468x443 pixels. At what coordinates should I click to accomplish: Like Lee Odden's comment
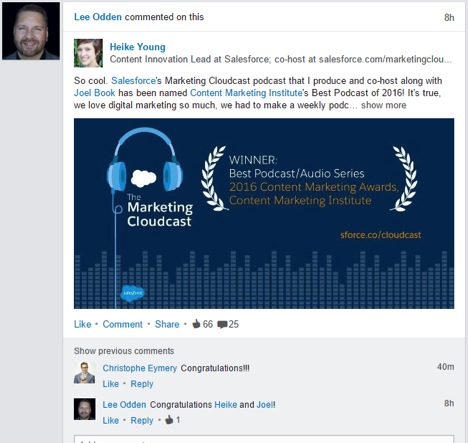[x=111, y=420]
